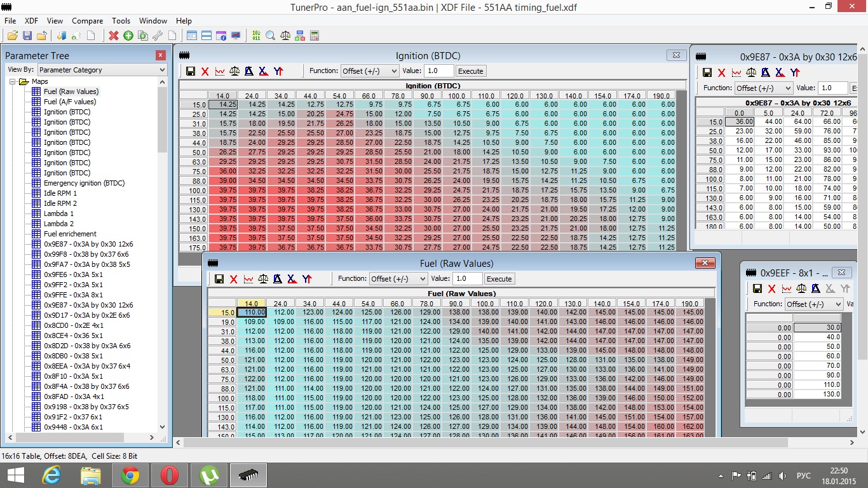Click the open file folder icon in main toolbar
This screenshot has width=868, height=488.
pos(12,36)
